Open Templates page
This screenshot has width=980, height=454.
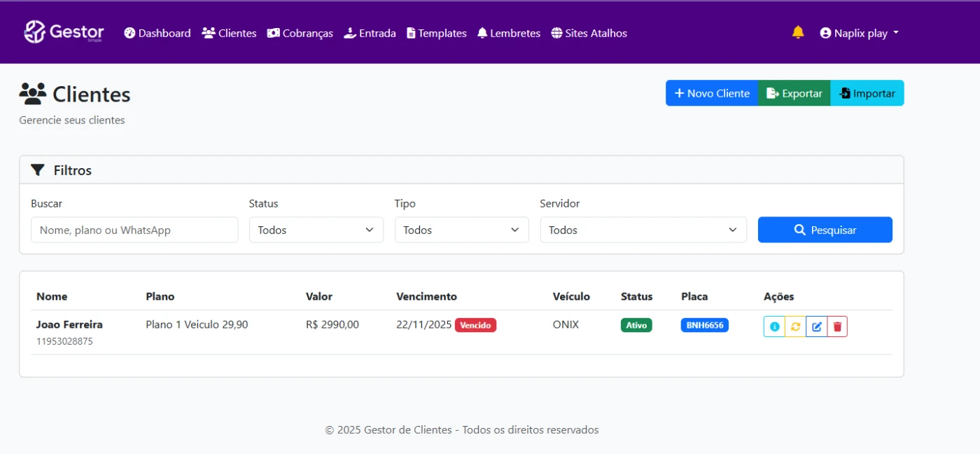(x=436, y=33)
